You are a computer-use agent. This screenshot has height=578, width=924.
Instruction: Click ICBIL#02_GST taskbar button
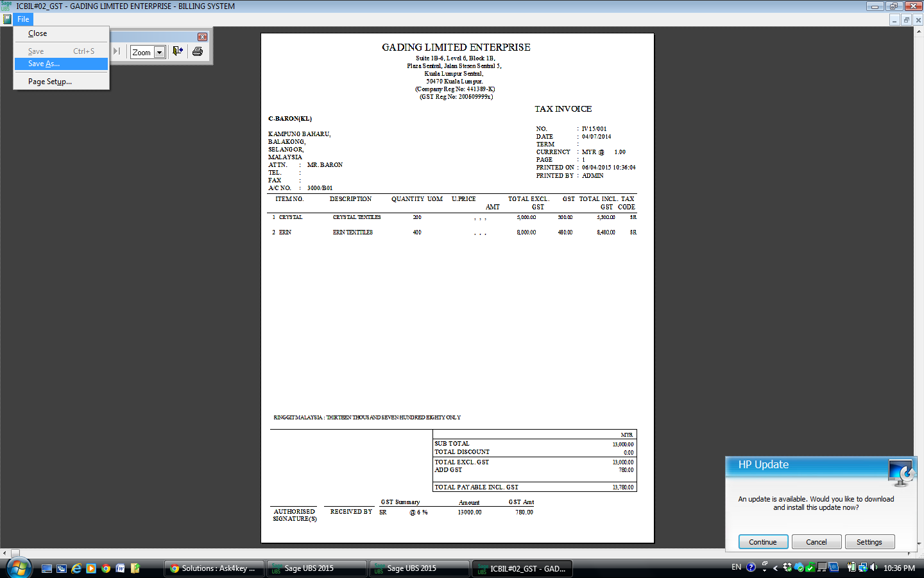(x=522, y=568)
